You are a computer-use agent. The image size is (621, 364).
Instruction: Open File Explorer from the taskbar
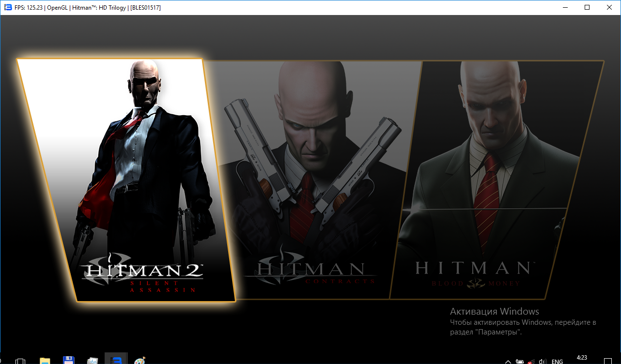point(45,360)
